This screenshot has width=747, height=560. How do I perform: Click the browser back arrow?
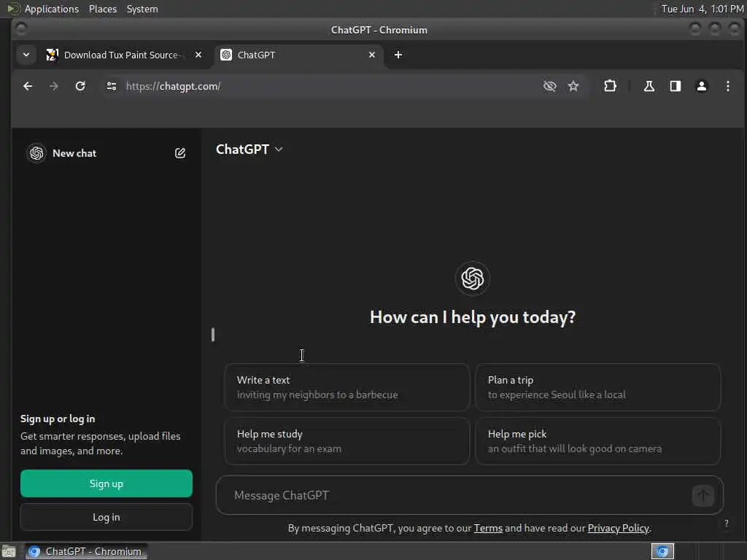(x=28, y=86)
